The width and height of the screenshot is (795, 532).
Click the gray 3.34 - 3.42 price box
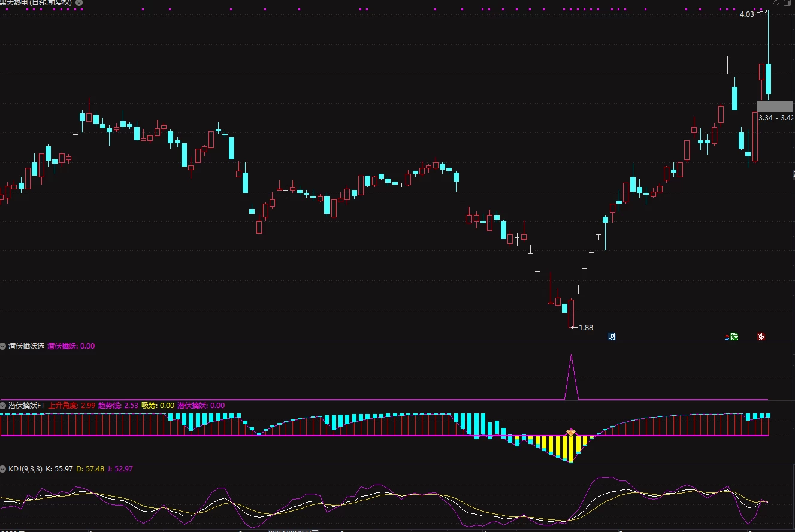tap(775, 112)
